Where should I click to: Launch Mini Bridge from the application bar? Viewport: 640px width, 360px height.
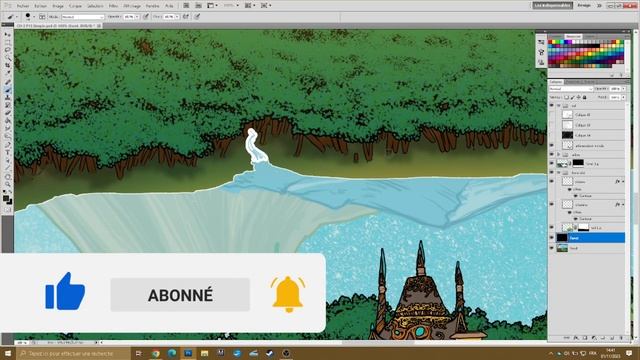(x=198, y=6)
